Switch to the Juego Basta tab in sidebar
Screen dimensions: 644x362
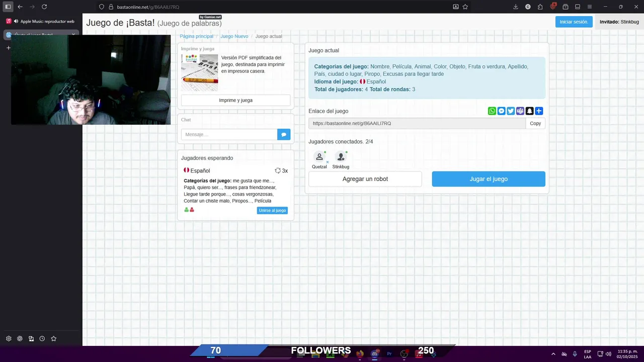coord(41,35)
